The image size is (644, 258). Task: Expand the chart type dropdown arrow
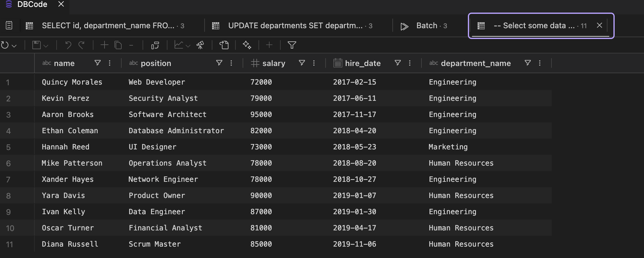point(188,46)
